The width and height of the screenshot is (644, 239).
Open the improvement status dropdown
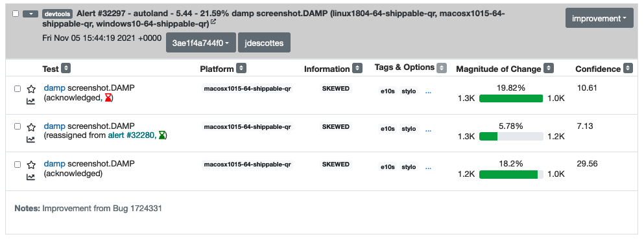pyautogui.click(x=599, y=18)
